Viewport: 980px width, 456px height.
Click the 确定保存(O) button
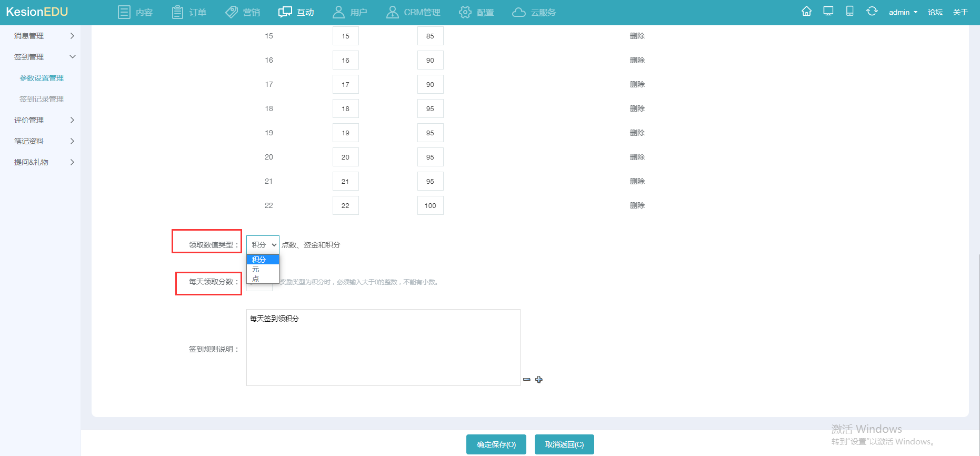tap(496, 444)
